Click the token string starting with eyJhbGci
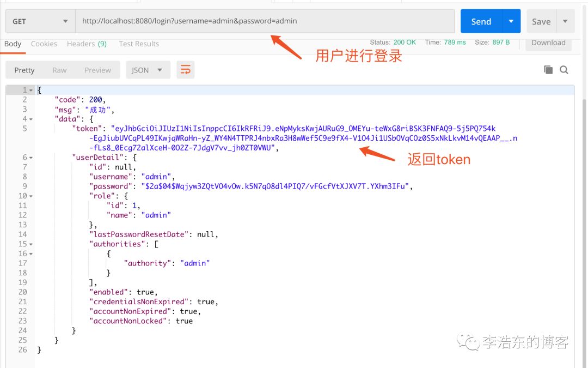The height and width of the screenshot is (368, 588). (x=303, y=138)
